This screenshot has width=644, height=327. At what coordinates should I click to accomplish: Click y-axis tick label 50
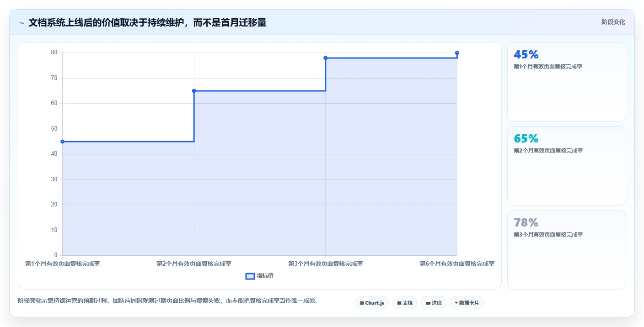[54, 129]
